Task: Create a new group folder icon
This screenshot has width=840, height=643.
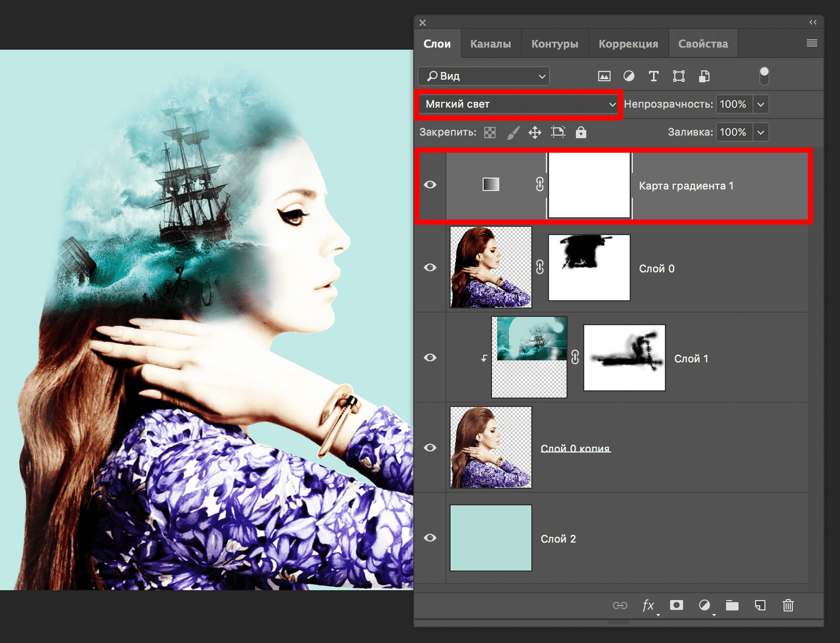Action: (x=732, y=605)
